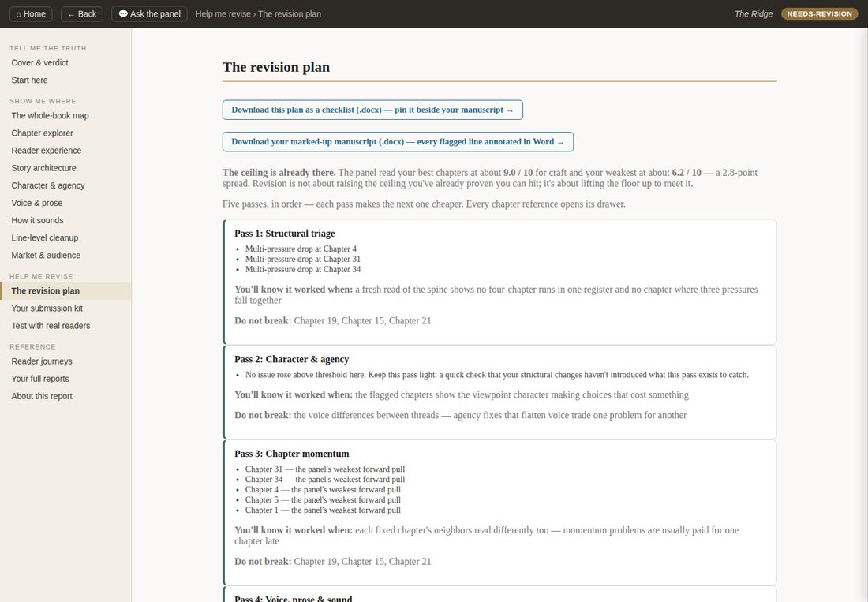Viewport: 868px width, 602px height.
Task: Download the plan as a checklist docx
Action: 372,110
